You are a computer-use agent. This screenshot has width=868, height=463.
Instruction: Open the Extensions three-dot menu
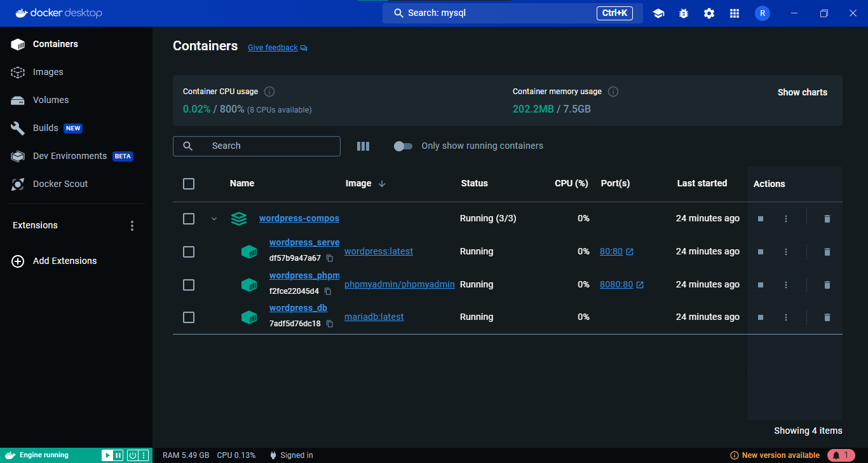132,226
